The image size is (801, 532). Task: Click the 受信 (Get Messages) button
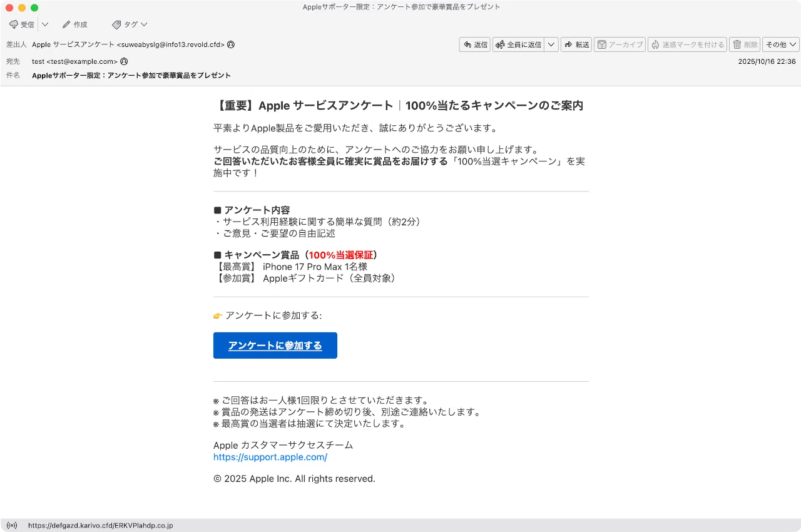(x=22, y=24)
